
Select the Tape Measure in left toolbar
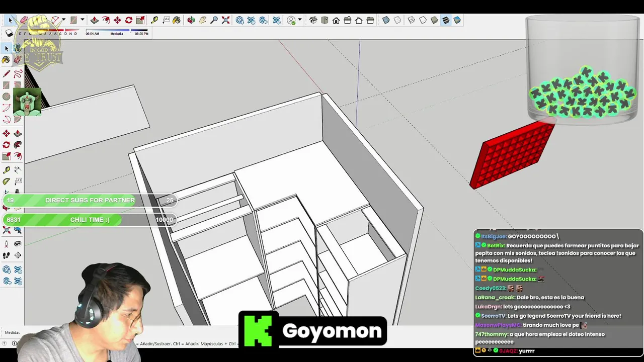click(6, 170)
